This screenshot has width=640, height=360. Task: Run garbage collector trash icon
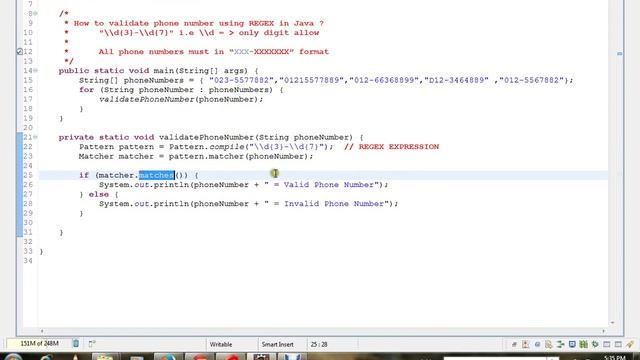[76, 344]
